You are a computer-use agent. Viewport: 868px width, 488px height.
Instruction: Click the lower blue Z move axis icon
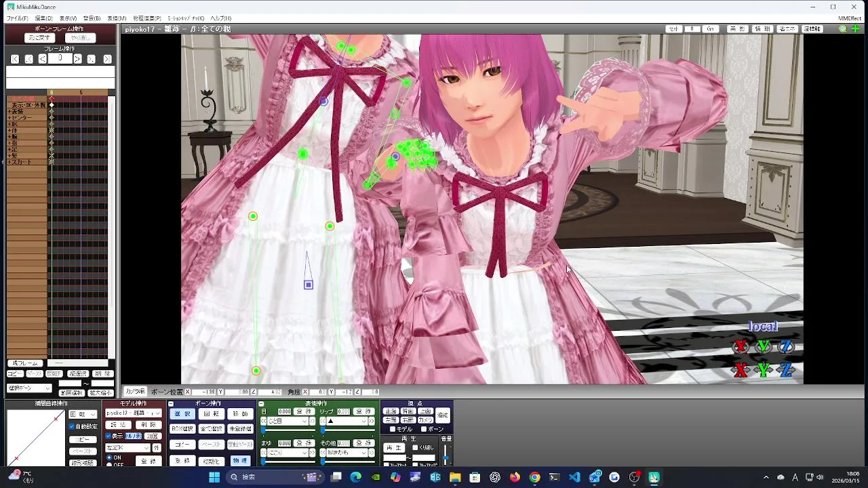tap(786, 370)
